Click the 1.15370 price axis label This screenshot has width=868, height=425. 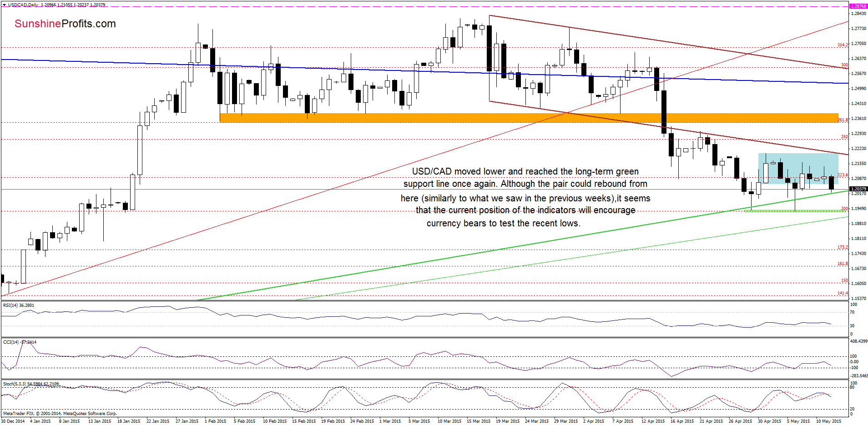click(858, 299)
